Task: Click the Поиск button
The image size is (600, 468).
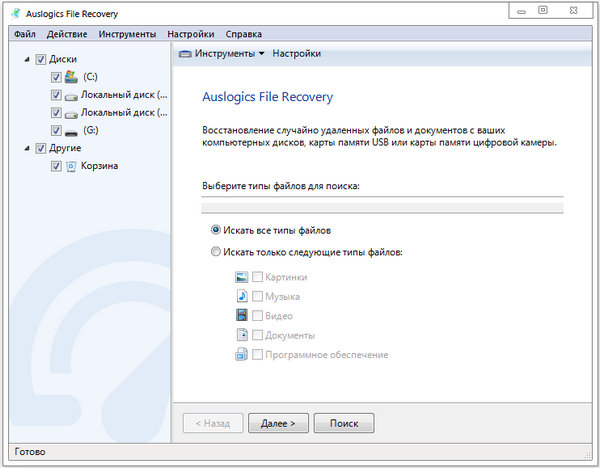Action: click(343, 423)
